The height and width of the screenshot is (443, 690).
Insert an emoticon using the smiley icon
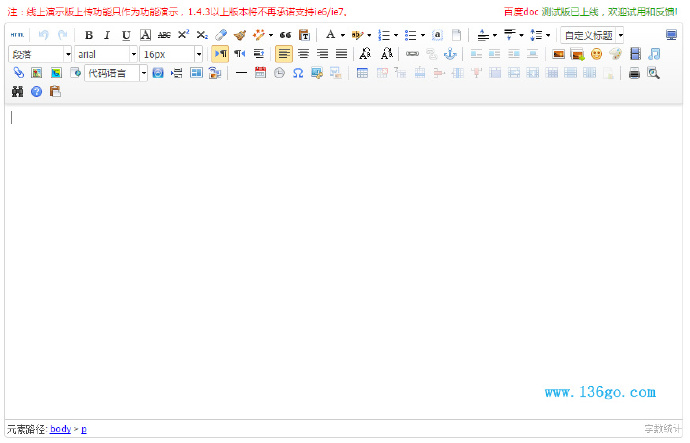(x=596, y=54)
